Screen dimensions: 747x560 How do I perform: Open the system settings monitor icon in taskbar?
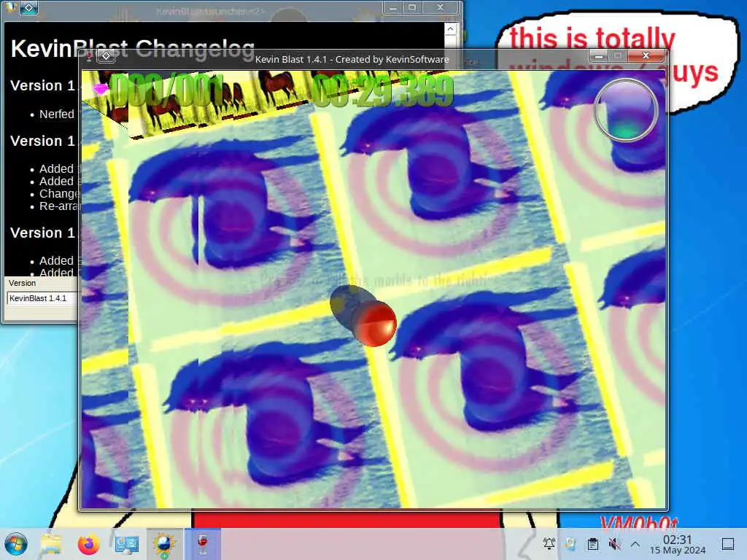click(126, 544)
